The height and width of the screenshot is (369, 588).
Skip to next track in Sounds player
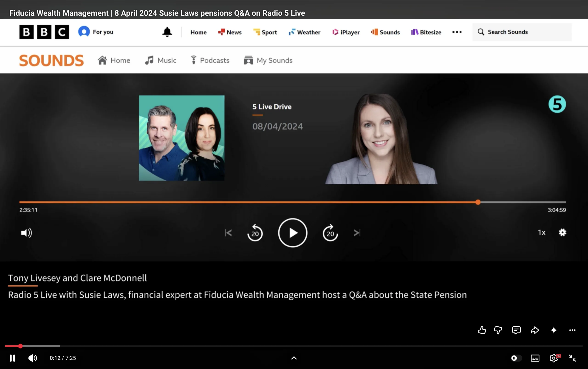coord(357,233)
